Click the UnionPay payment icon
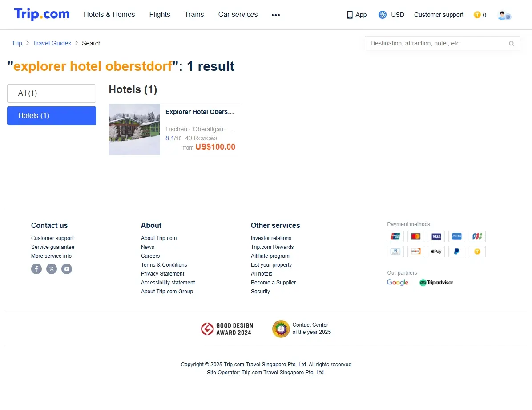The image size is (532, 410). tap(395, 236)
